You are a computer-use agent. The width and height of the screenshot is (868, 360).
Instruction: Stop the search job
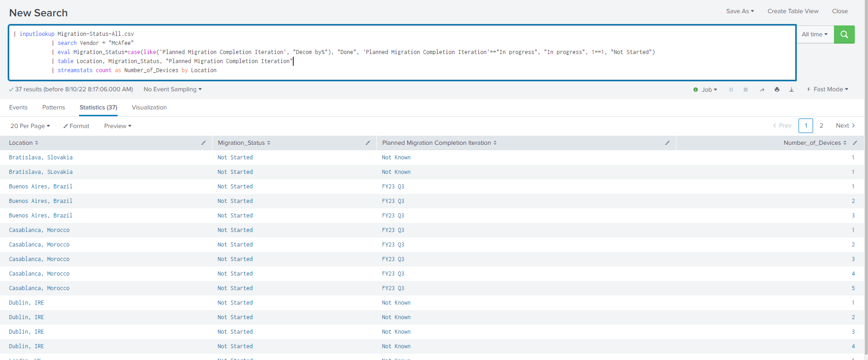[x=745, y=90]
